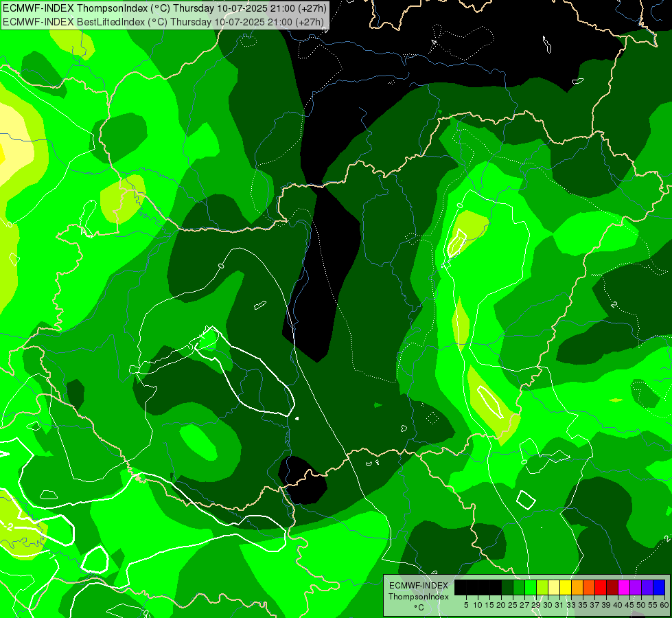
Task: Click the orange-red 35–37 legend swatch
Action: click(589, 588)
